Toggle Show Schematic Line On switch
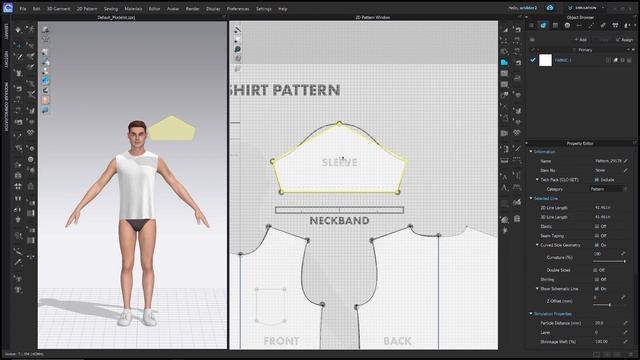The image size is (640, 360). (x=597, y=289)
